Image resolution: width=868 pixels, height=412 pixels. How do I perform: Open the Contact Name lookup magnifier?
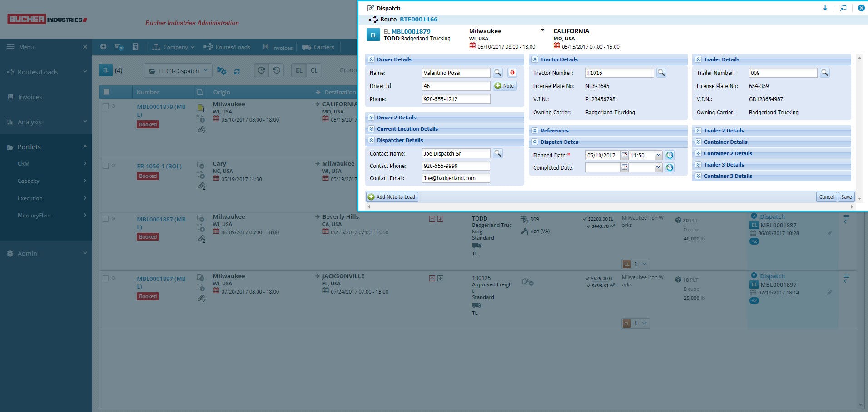(x=497, y=153)
